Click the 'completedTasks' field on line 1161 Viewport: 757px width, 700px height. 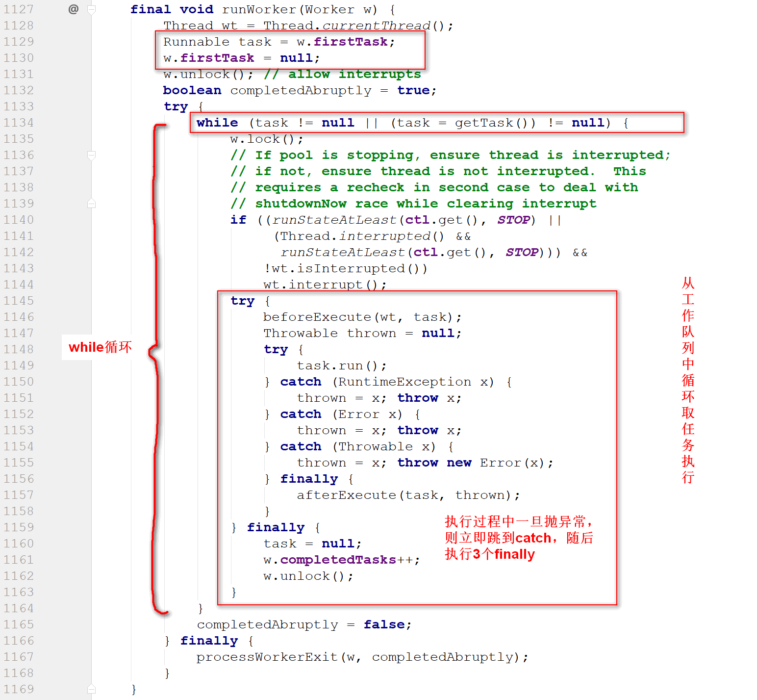click(x=338, y=560)
